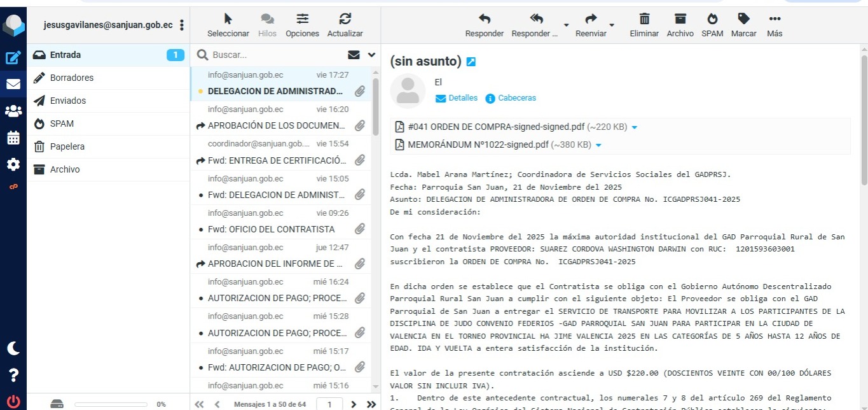Open the Borradores folder

tap(72, 78)
